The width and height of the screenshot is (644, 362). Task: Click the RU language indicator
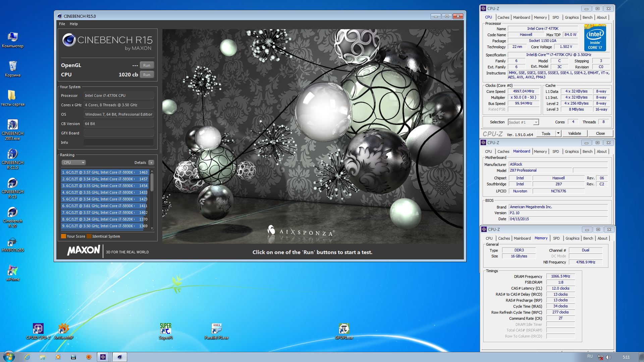point(590,356)
